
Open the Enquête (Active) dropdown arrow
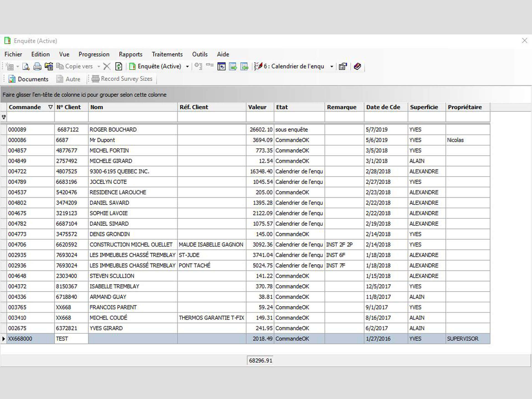point(187,66)
